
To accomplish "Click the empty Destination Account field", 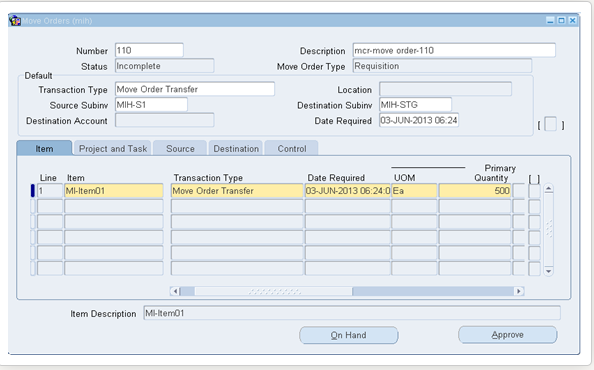I will (x=164, y=120).
